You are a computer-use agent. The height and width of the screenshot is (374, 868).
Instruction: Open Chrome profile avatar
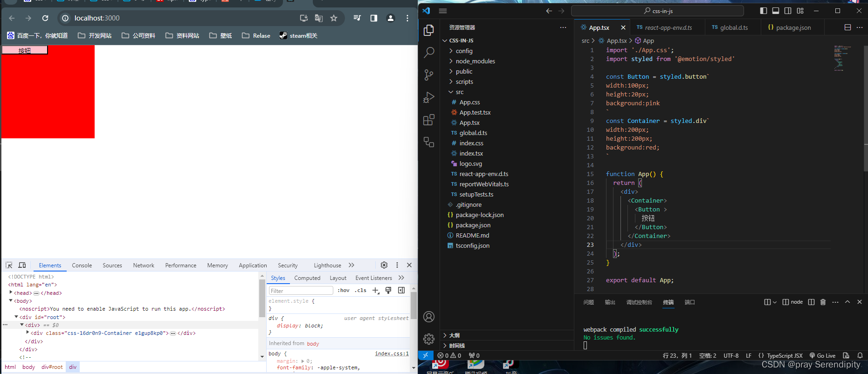[391, 18]
